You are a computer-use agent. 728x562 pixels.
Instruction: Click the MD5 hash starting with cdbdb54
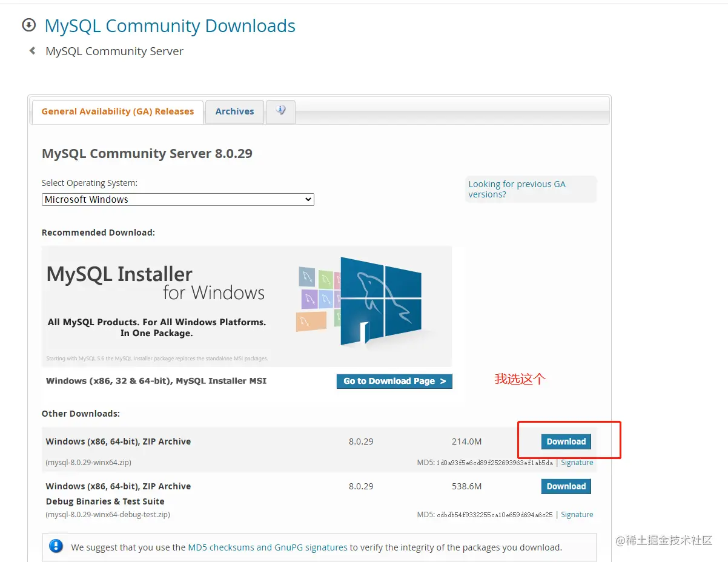495,515
